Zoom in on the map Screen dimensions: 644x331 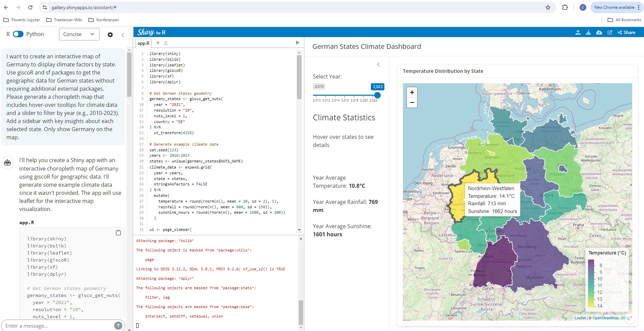click(x=412, y=92)
